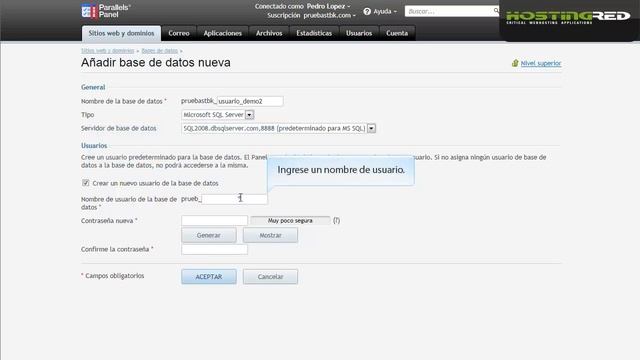Click the Cancelar button
Viewport: 640px width, 360px height.
coord(270,277)
